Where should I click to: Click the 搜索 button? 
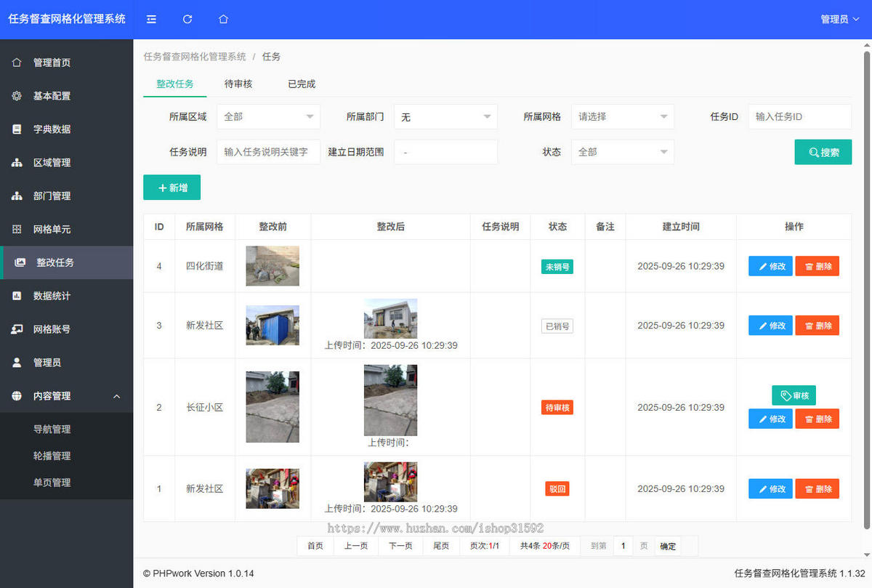tap(823, 153)
